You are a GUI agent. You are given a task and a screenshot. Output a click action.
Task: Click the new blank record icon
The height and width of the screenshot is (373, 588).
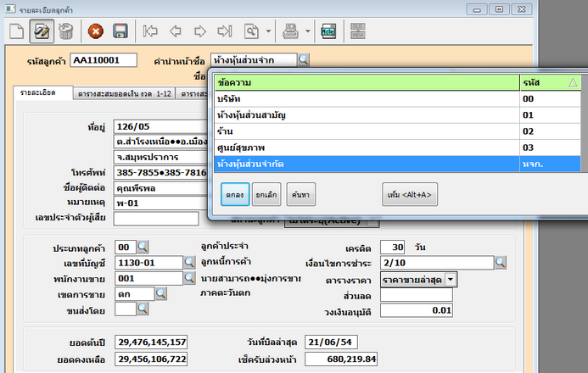(17, 32)
